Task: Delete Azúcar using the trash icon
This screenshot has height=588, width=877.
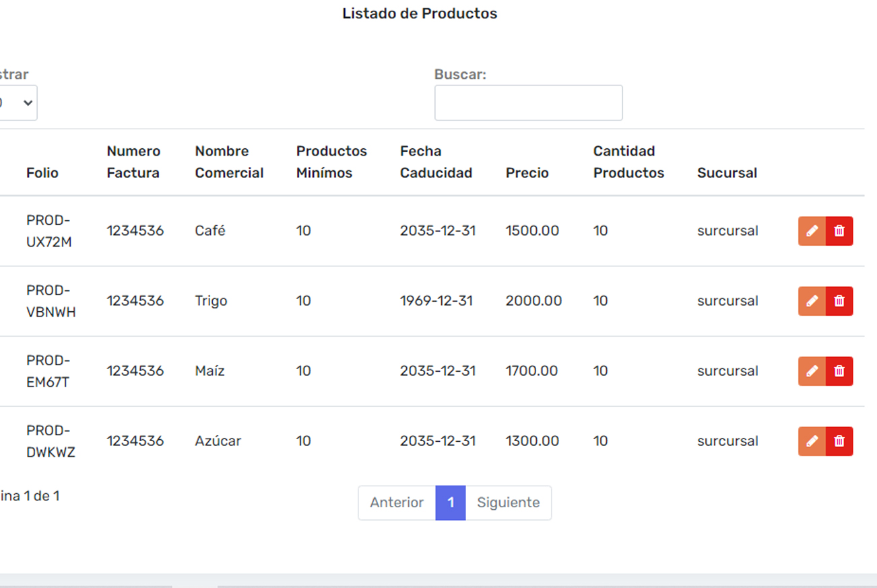Action: (x=839, y=441)
